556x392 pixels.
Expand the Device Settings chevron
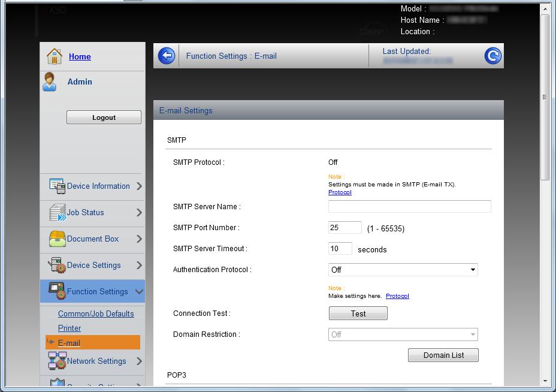point(140,265)
